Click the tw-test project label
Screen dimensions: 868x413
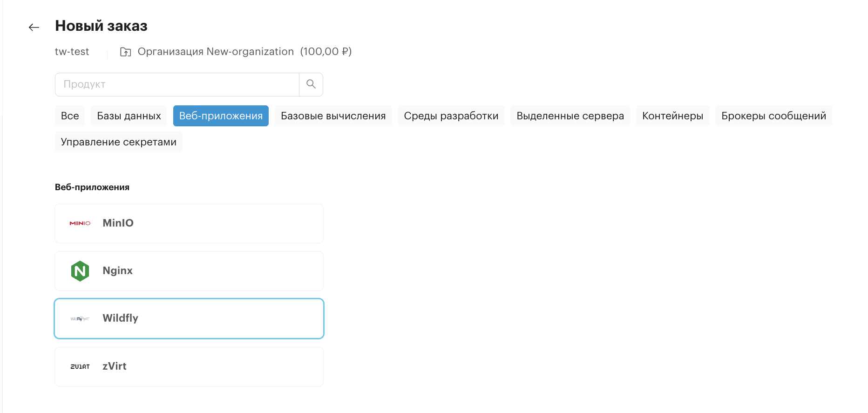tap(72, 52)
